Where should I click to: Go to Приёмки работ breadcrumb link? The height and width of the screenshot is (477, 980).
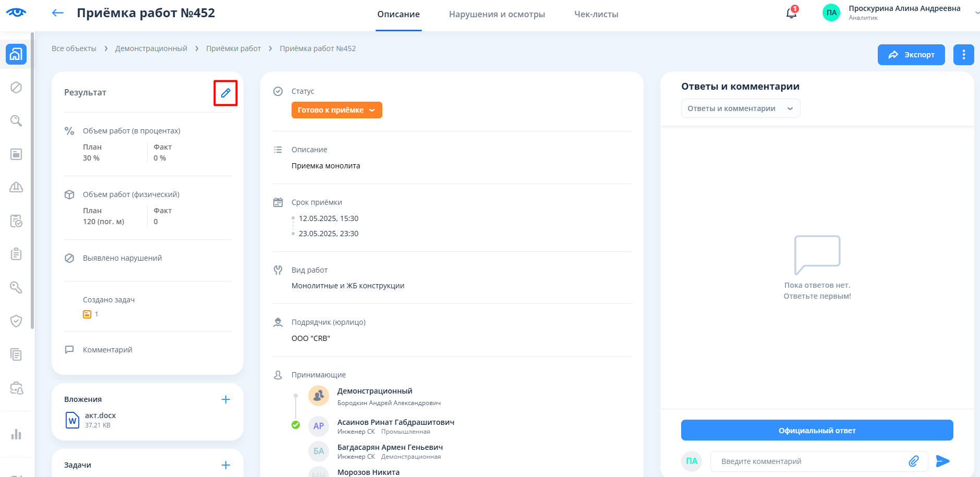[233, 48]
